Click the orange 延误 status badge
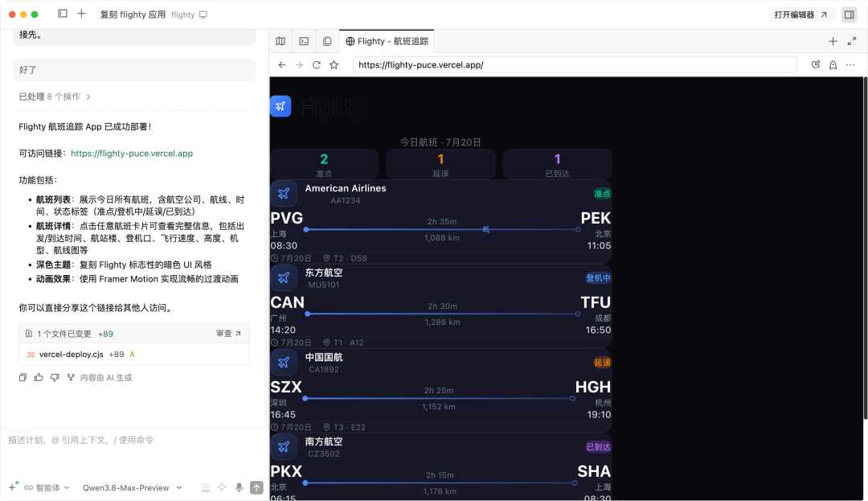Image resolution: width=868 pixels, height=501 pixels. tap(602, 363)
